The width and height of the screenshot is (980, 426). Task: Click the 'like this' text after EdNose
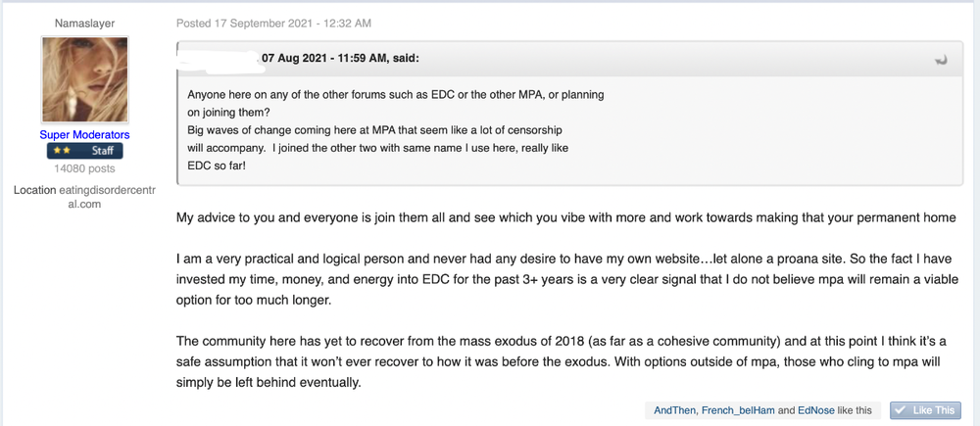[x=855, y=410]
